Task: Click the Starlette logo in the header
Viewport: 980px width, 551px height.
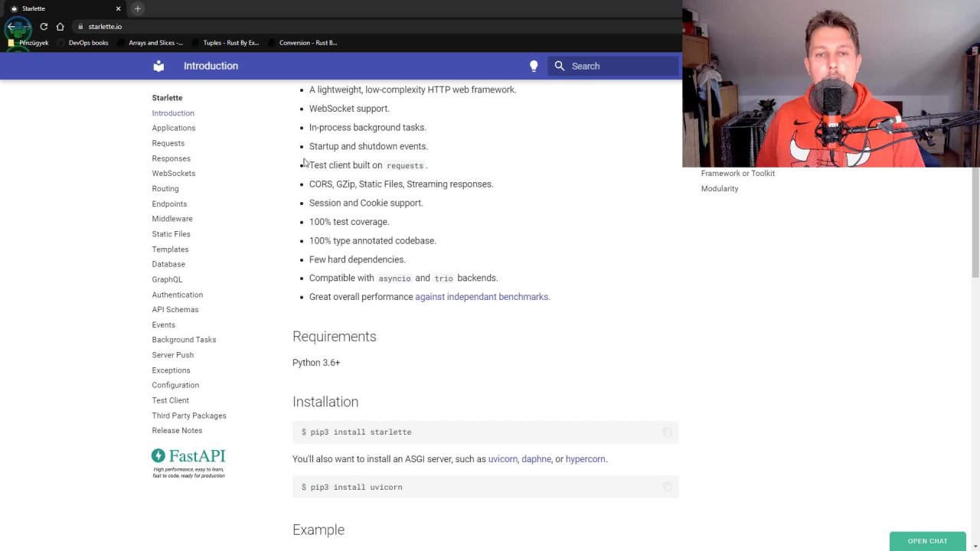Action: (158, 66)
